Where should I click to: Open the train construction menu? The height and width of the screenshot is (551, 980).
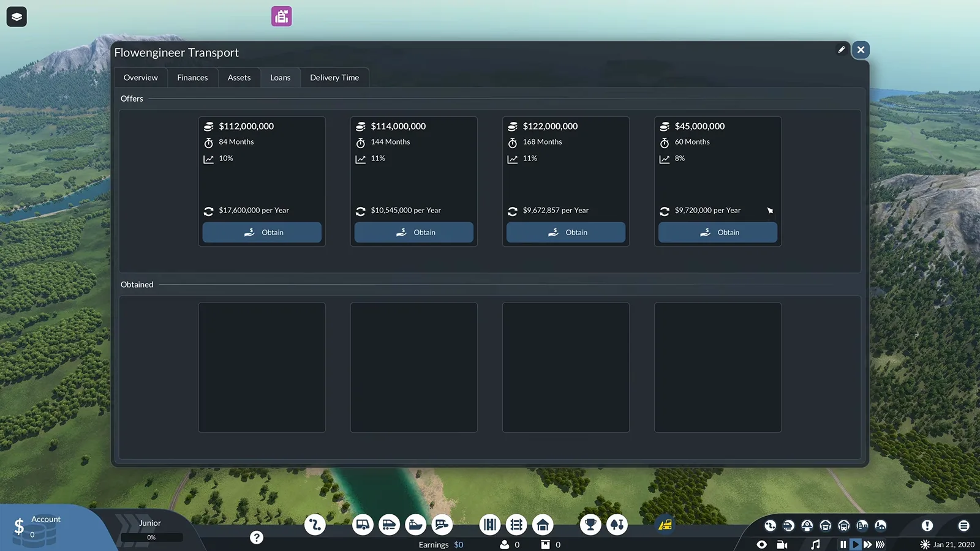[389, 525]
